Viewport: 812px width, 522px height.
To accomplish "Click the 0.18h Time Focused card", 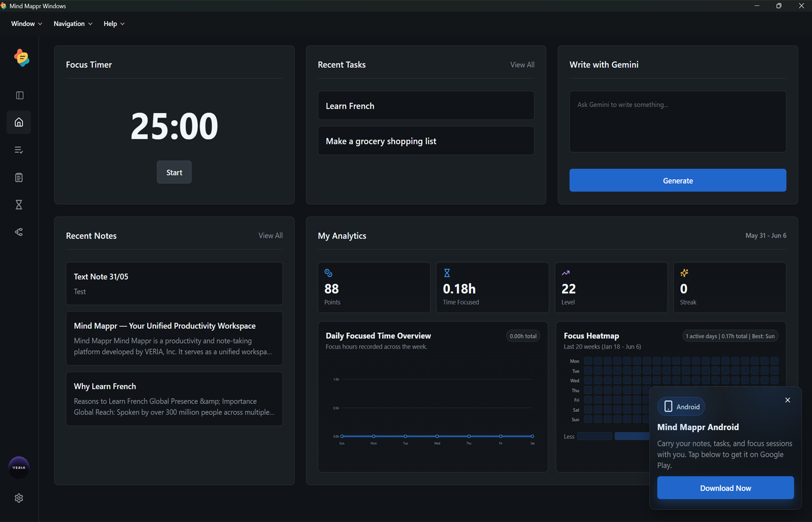I will coord(492,288).
